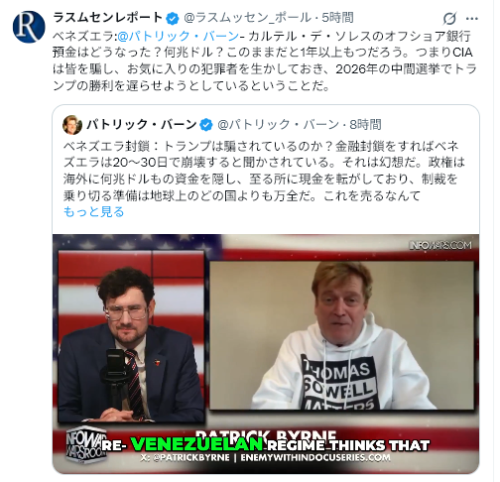Click the main tweet body text about カルテル・デ・ソレス
This screenshot has width=500, height=482.
265,61
